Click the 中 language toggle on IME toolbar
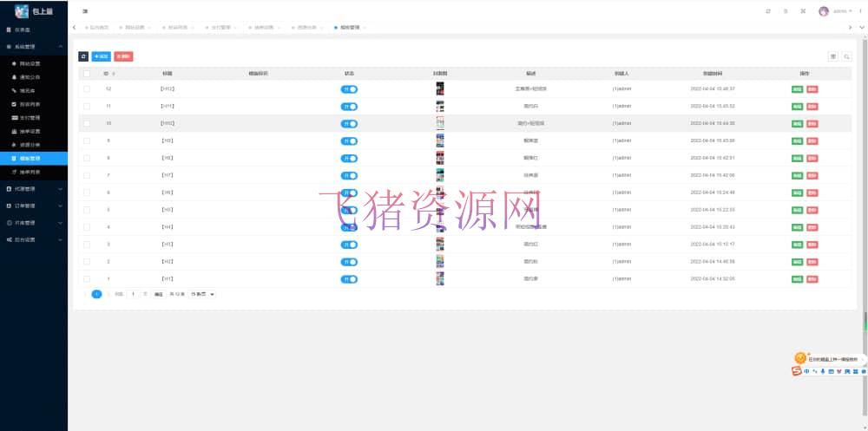This screenshot has height=431, width=868. click(x=807, y=372)
